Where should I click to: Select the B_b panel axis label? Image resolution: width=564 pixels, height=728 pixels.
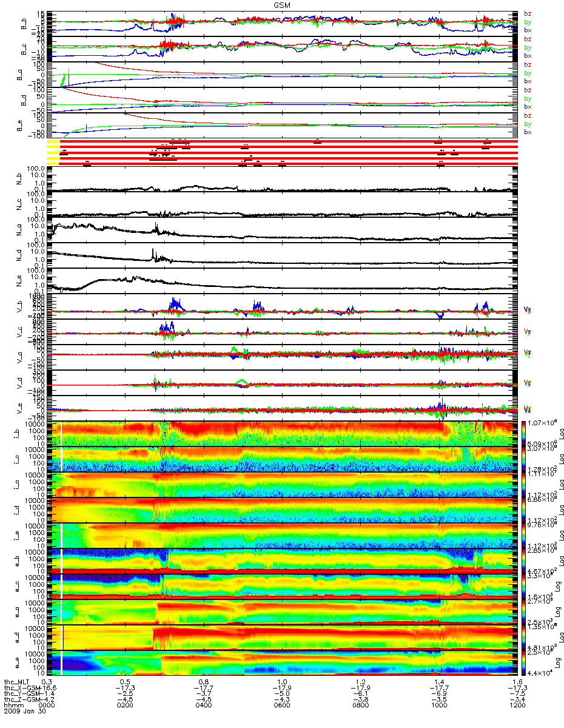click(24, 24)
